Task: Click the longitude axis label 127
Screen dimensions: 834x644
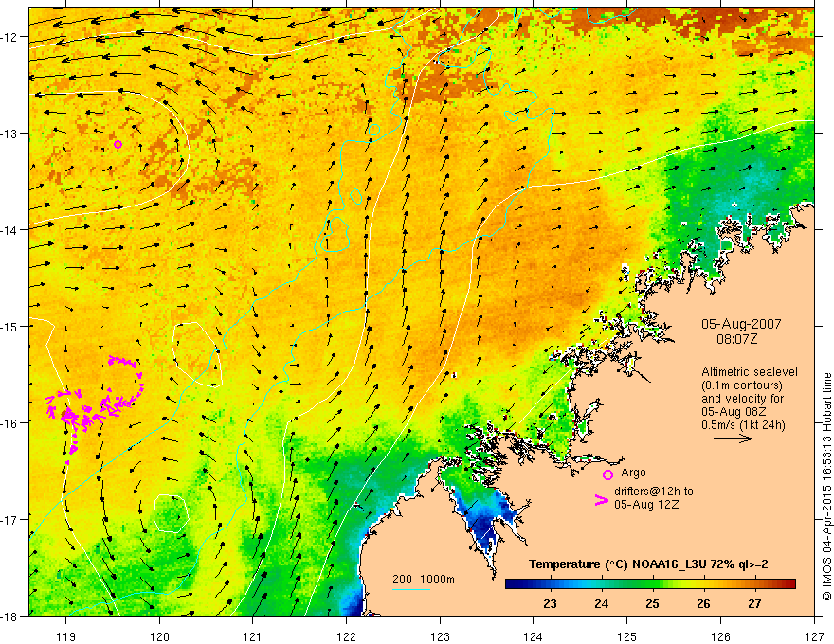Action: point(814,636)
